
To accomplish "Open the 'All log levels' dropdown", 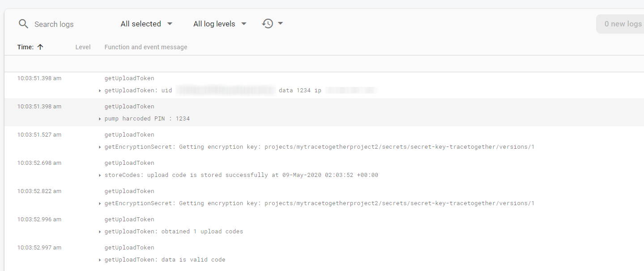I will 219,23.
